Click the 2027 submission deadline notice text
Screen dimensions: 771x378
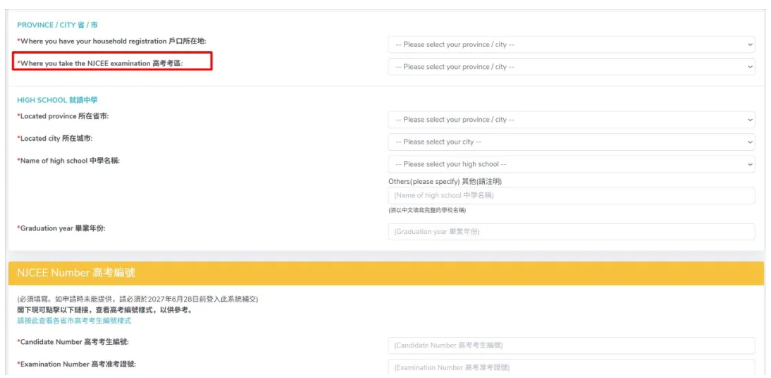coord(138,299)
